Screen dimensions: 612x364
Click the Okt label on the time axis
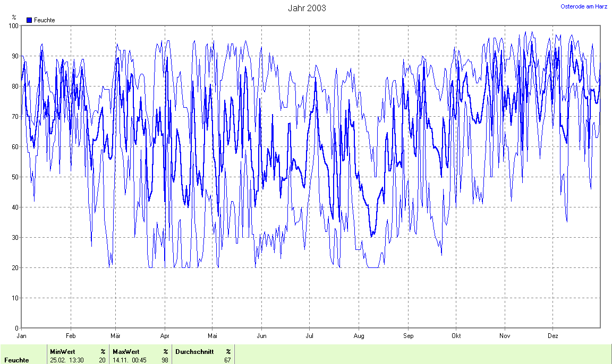pyautogui.click(x=456, y=336)
